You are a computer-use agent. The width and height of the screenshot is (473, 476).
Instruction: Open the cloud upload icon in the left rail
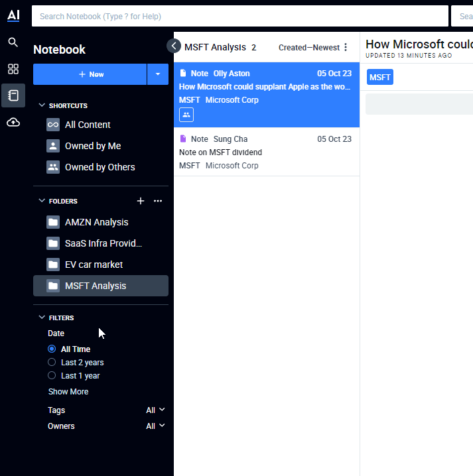[x=13, y=123]
